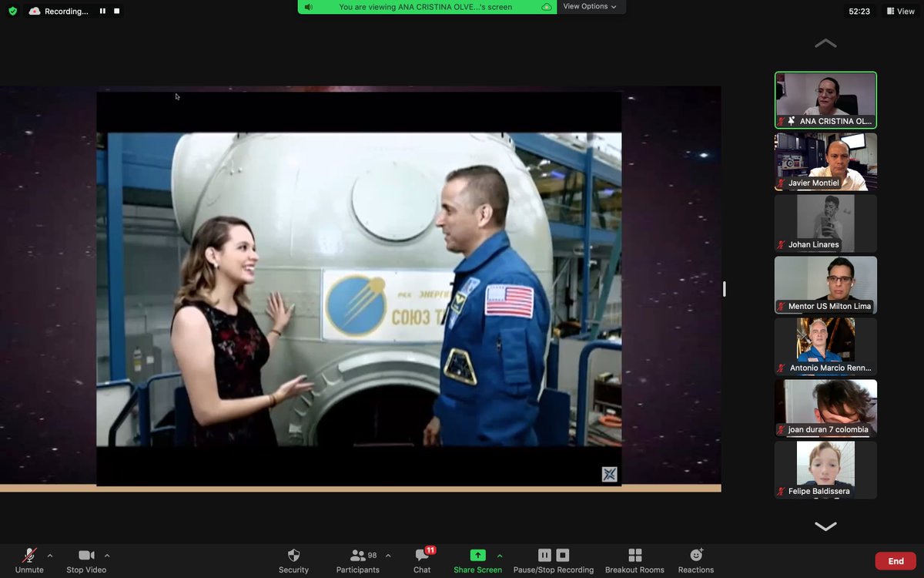924x578 pixels.
Task: Click the 52:23 meeting timer
Action: click(859, 12)
